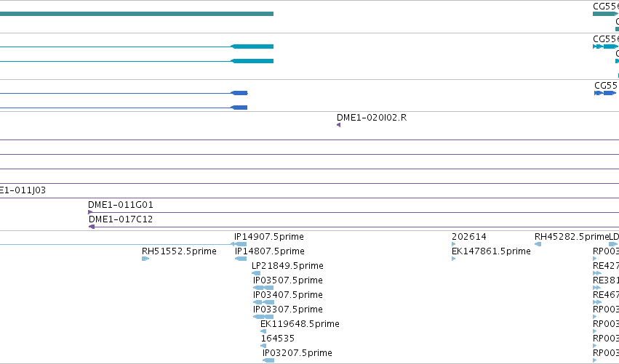Screen dimensions: 619x364
Task: Click the RH51552.5prime EST glyph
Action: point(145,259)
